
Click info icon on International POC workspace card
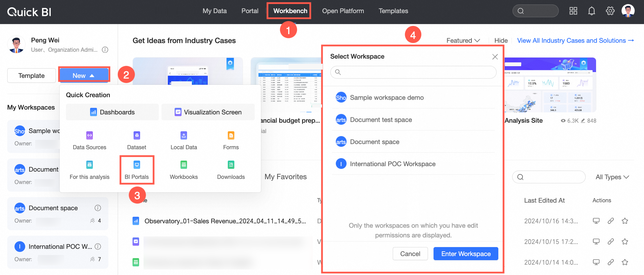click(98, 246)
